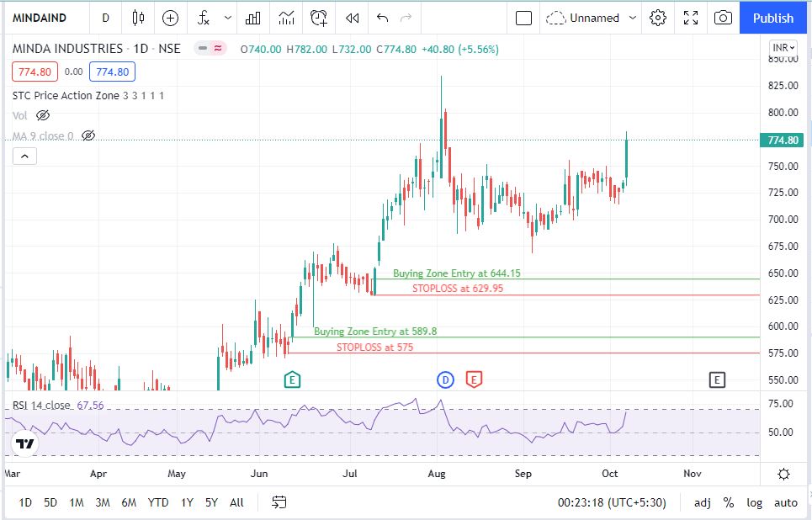Click the Publish button

[x=772, y=18]
